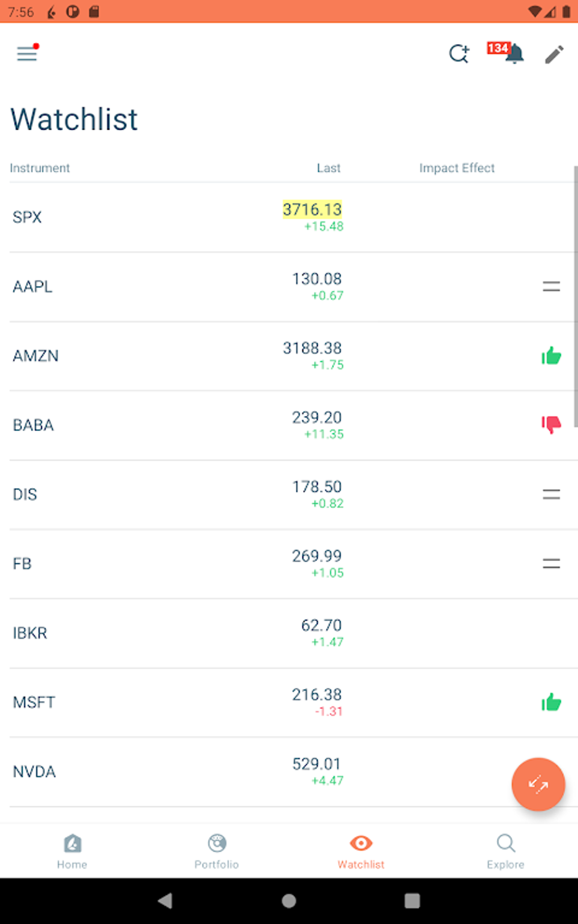Tap the orange floating trade button
578x924 pixels.
(x=538, y=784)
